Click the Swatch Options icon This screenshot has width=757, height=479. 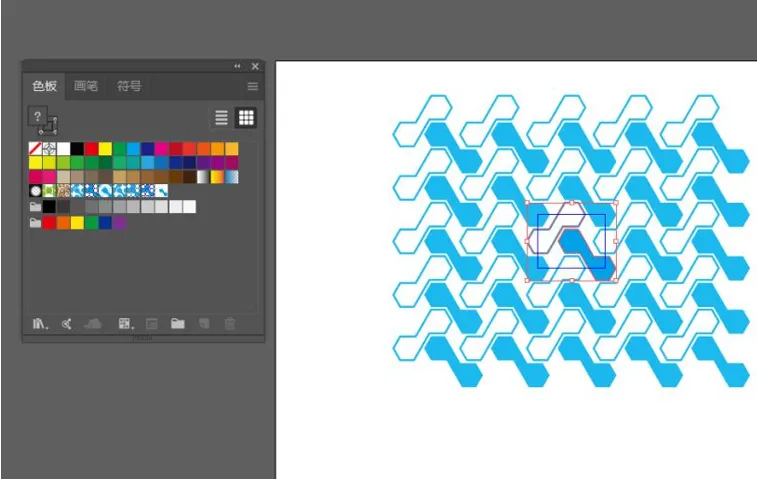click(x=152, y=324)
